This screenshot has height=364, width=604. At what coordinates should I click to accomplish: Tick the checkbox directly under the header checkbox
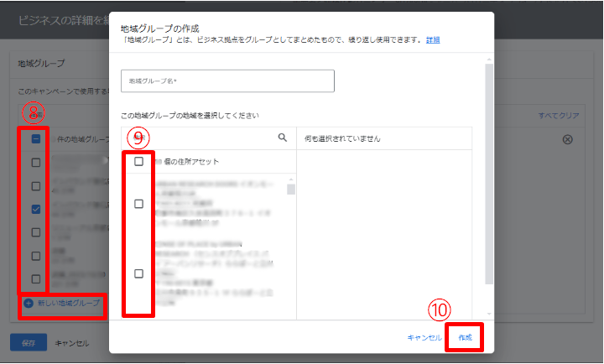pos(36,163)
